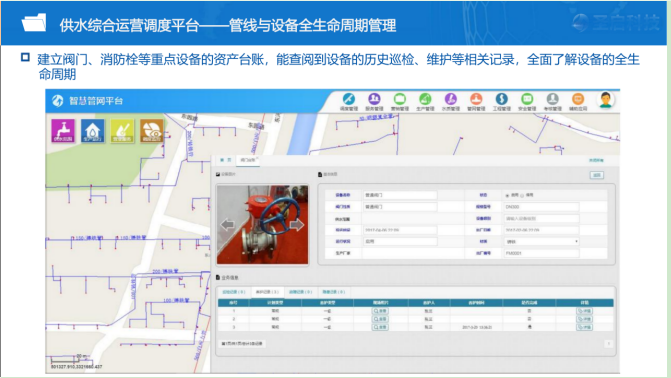Select the second status radio option (停用)

522,195
